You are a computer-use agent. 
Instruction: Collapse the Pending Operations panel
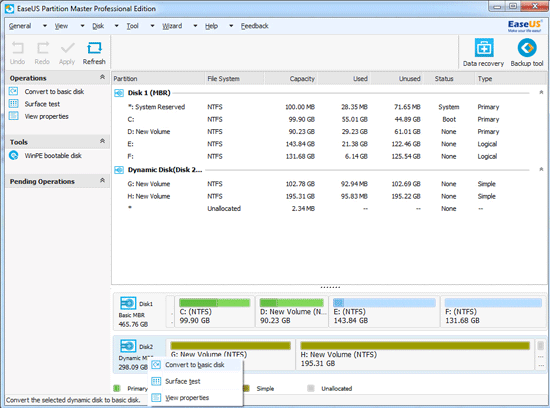pos(102,180)
